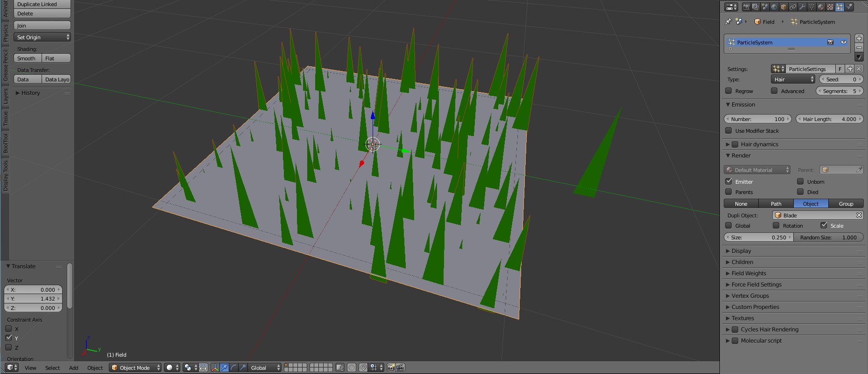Image resolution: width=868 pixels, height=374 pixels.
Task: Click the Delete button
Action: [42, 14]
